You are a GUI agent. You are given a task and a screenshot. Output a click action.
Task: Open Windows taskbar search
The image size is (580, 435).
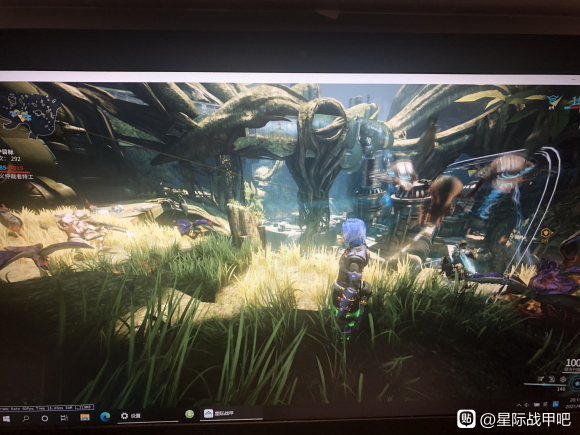pos(26,419)
